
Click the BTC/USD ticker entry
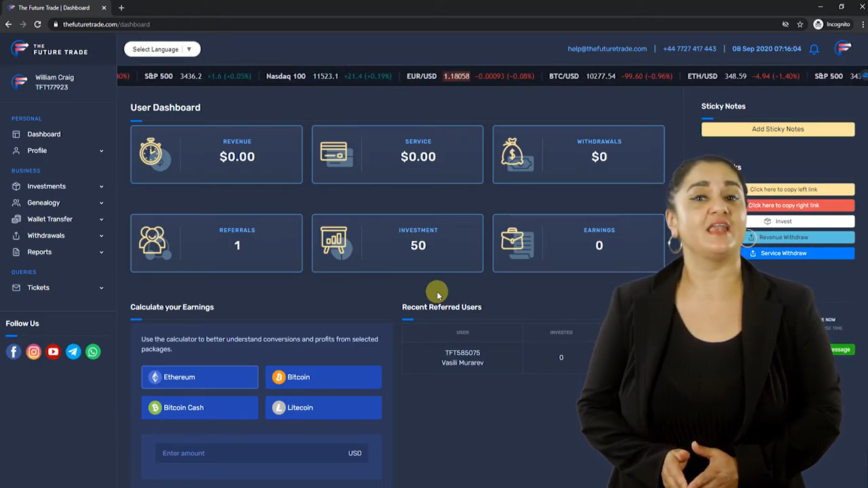(x=610, y=76)
